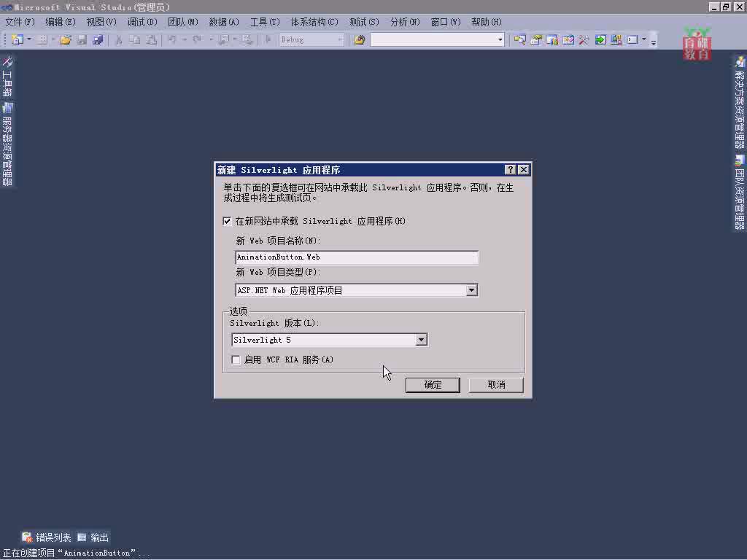Open the 帮助(H) menu
Image resolution: width=747 pixels, height=560 pixels.
487,23
